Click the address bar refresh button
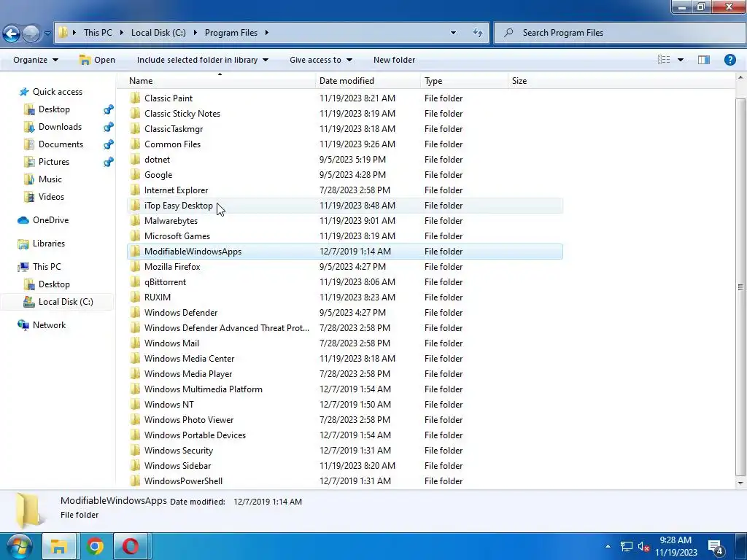This screenshot has height=560, width=747. tap(477, 33)
